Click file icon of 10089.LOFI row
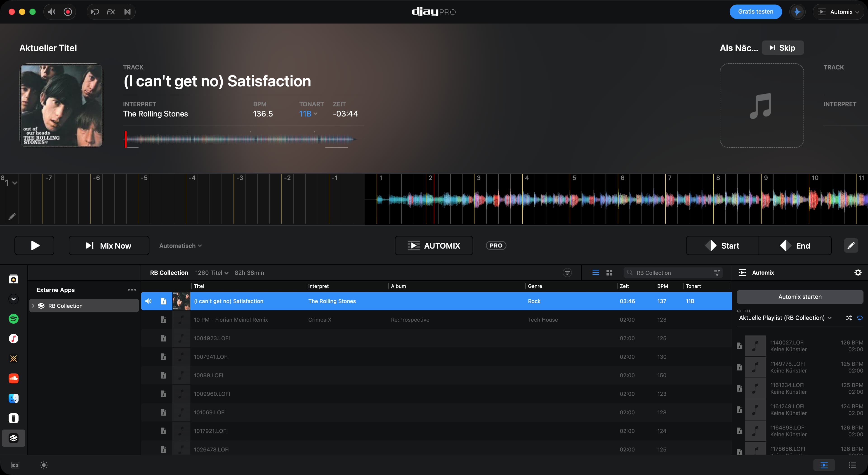This screenshot has height=475, width=868. click(163, 375)
